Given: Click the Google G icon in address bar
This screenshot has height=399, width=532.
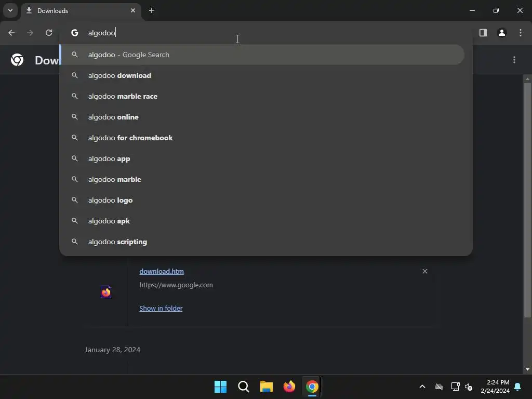Looking at the screenshot, I should (75, 33).
